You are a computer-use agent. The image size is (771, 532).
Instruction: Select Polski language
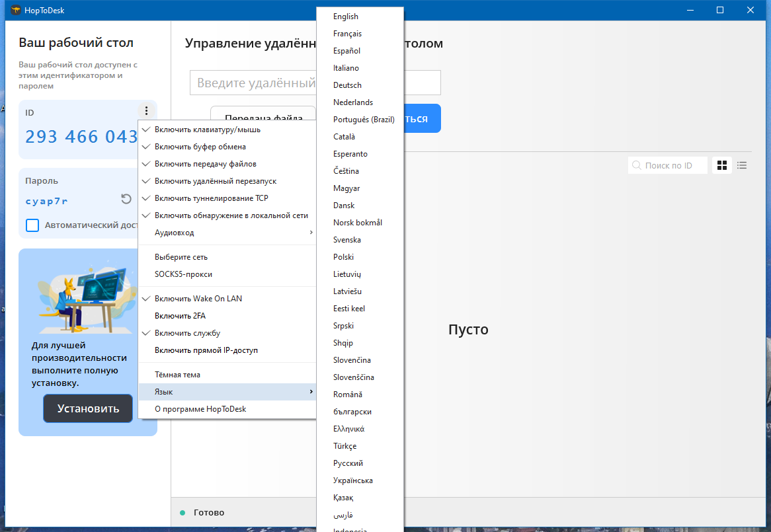click(360, 257)
